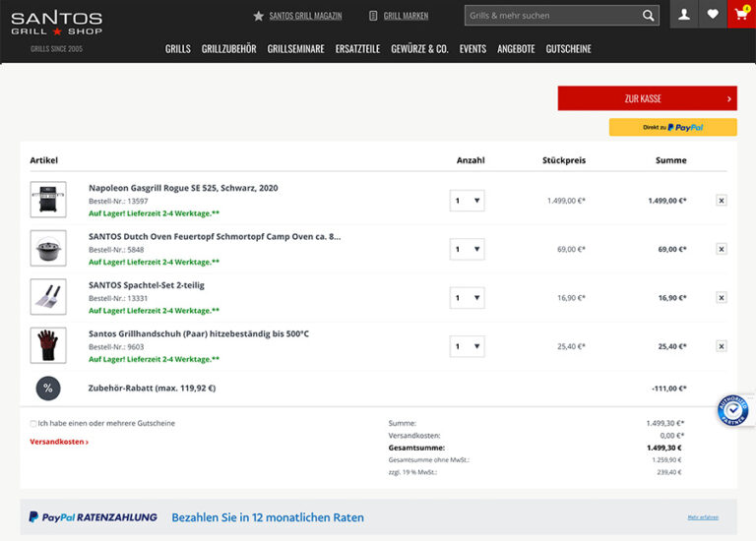The width and height of the screenshot is (756, 541).
Task: Remove SANTOS Dutch Oven from cart
Action: point(722,249)
